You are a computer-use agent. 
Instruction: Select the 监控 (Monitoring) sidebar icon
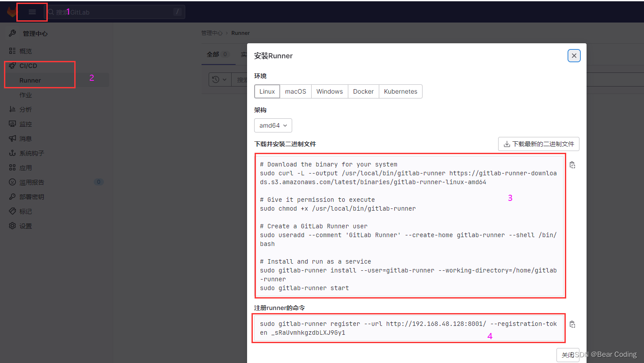12,124
